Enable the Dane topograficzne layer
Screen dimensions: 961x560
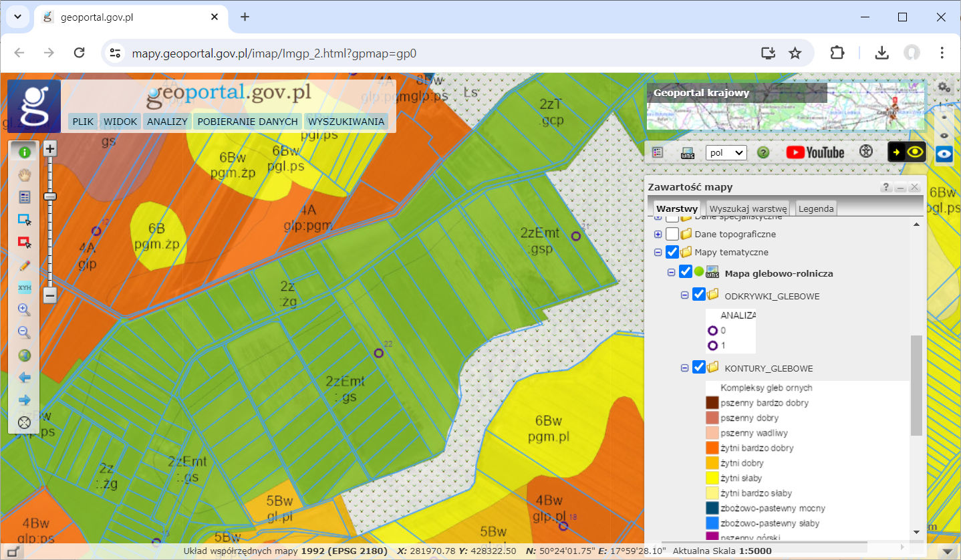coord(673,234)
